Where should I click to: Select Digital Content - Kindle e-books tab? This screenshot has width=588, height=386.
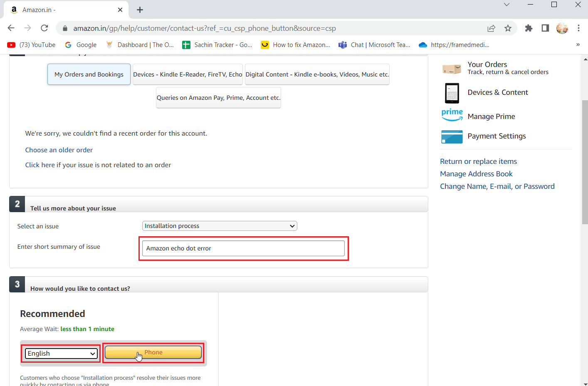(x=317, y=74)
